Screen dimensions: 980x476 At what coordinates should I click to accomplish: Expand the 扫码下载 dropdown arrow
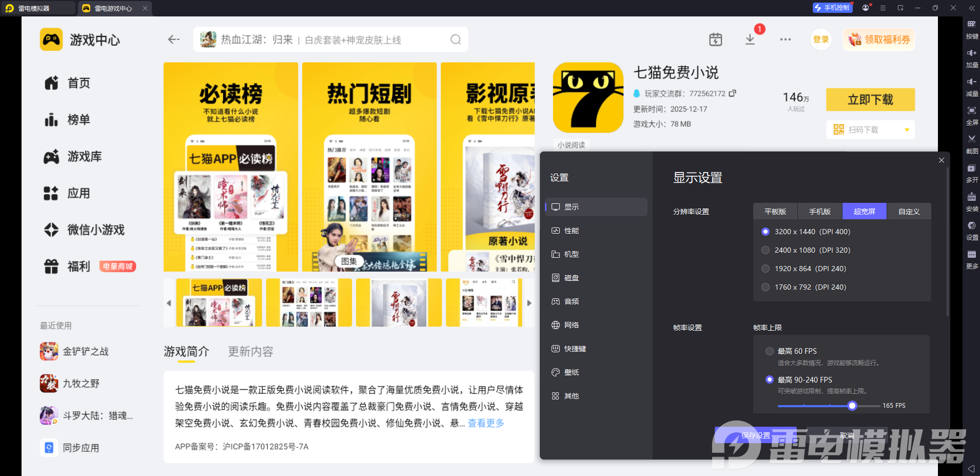pos(907,130)
